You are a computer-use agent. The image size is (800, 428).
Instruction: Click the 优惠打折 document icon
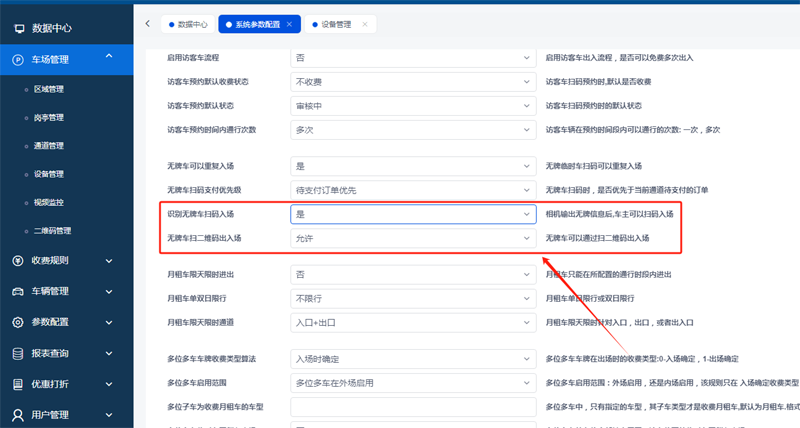coord(18,384)
